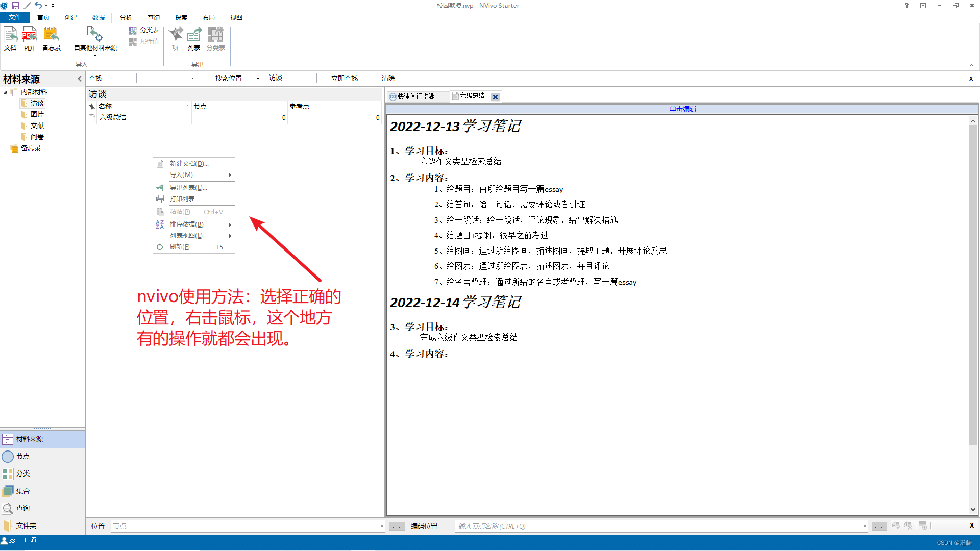980x551 pixels.
Task: Collapse the ribbon with the chevron
Action: pos(971,65)
